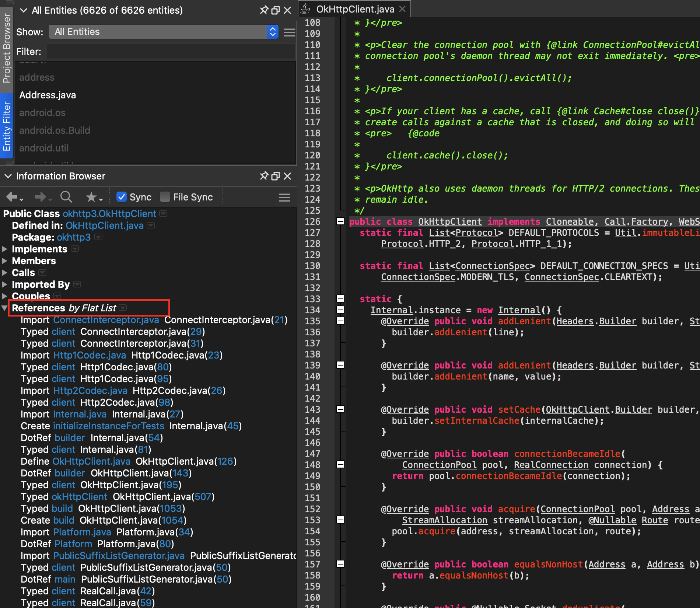
Task: Open the ConnectInterceptor.java reference link
Action: click(x=106, y=320)
